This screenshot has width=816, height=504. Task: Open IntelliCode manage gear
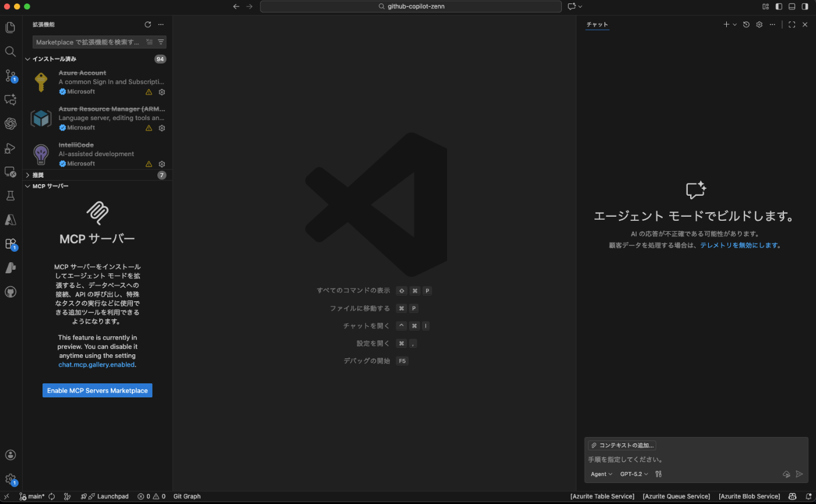(162, 164)
